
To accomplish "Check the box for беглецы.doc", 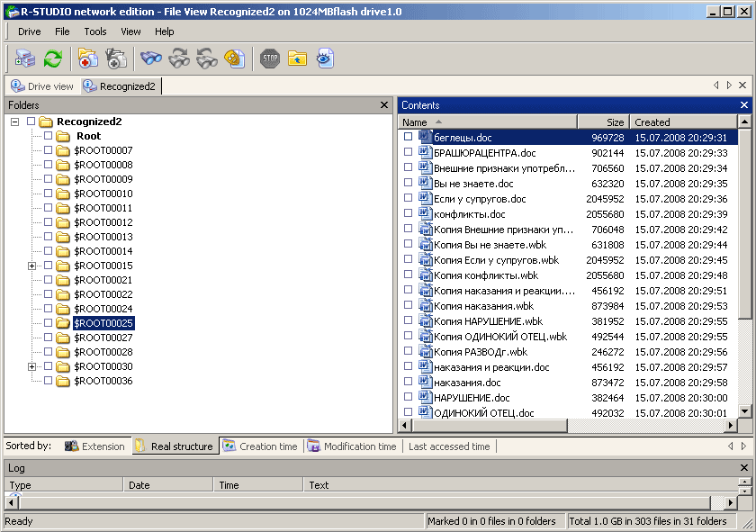I will tap(408, 137).
